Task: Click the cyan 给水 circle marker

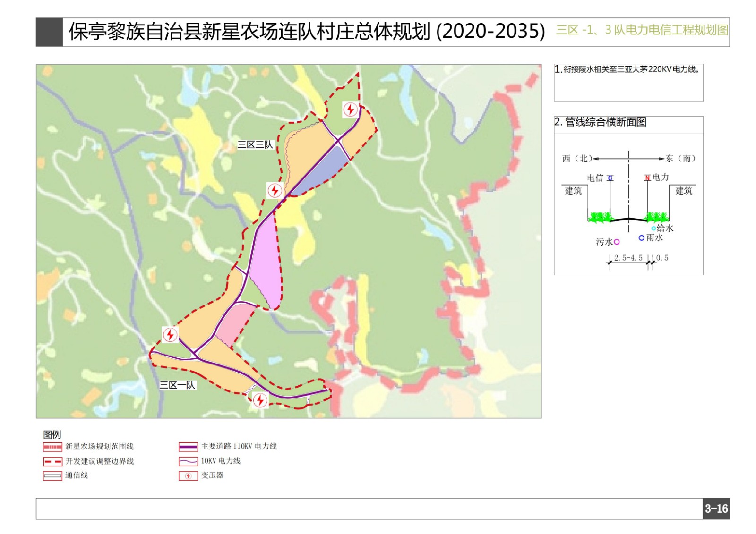Action: pos(653,229)
